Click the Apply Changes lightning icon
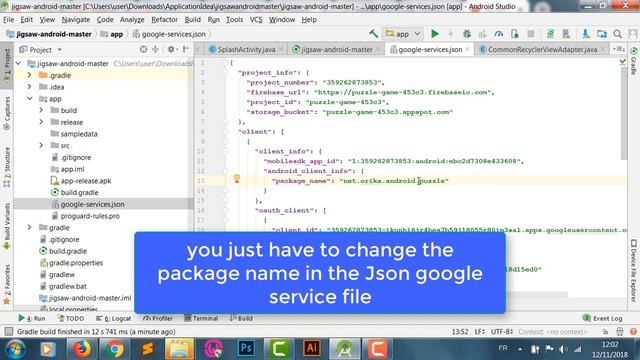Screen dimensions: 640x360 (x=451, y=34)
